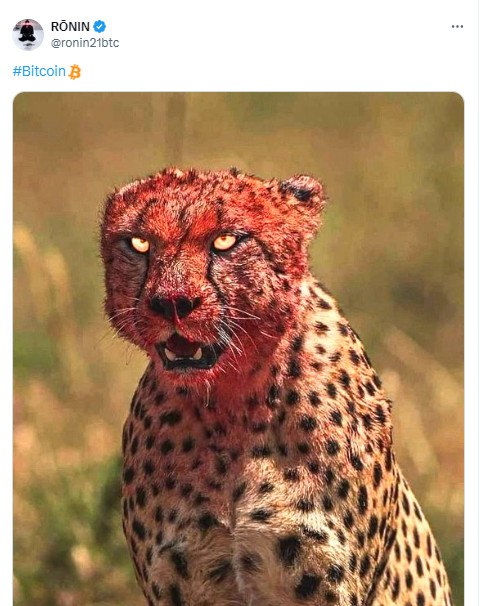The image size is (480, 606).
Task: Click the blue verified badge
Action: (99, 27)
